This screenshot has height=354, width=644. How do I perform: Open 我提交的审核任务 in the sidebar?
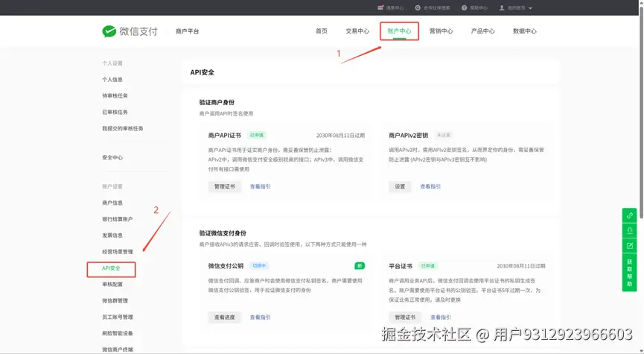click(x=123, y=128)
